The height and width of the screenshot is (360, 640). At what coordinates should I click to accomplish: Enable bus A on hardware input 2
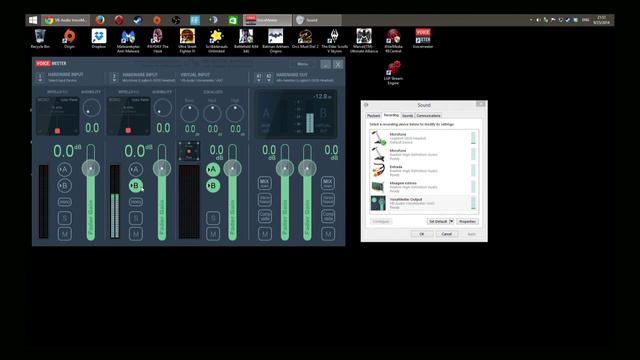pyautogui.click(x=136, y=169)
